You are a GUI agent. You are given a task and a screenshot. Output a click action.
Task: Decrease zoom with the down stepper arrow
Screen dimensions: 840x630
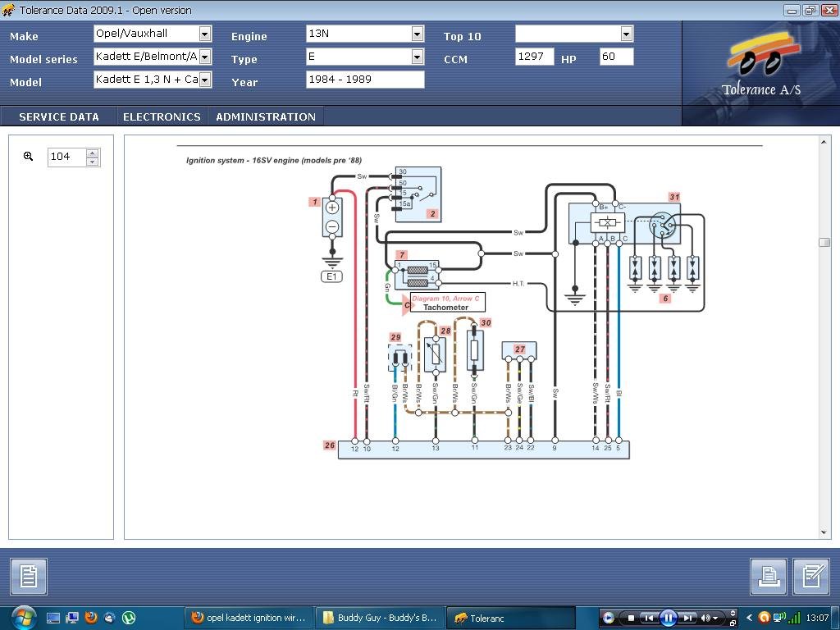pyautogui.click(x=93, y=162)
